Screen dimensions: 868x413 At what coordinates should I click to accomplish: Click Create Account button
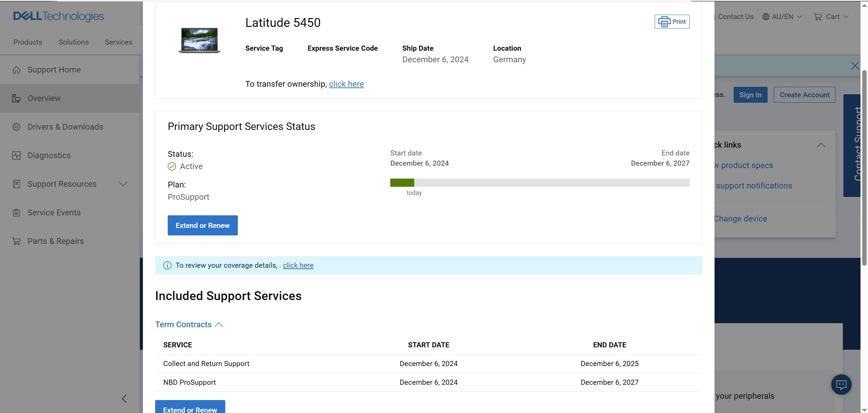click(804, 95)
